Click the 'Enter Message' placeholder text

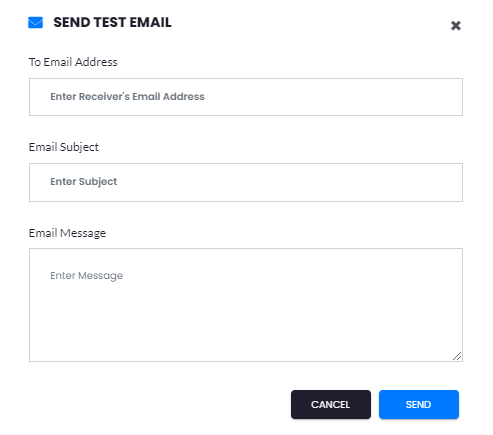87,276
